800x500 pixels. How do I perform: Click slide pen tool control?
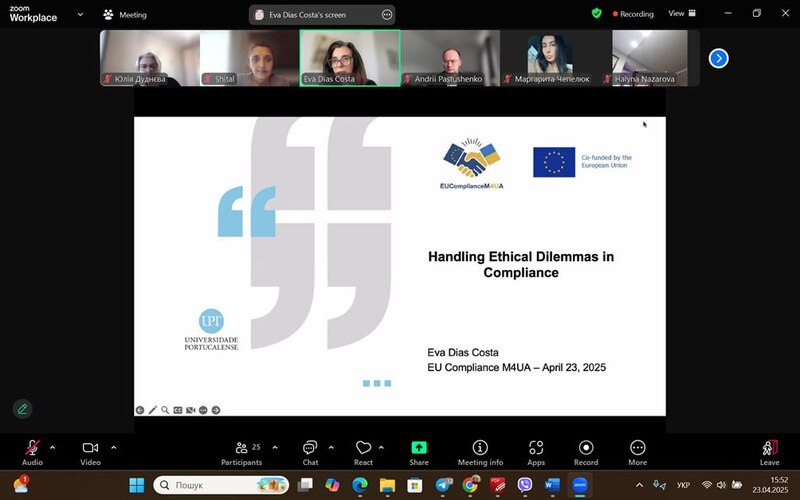point(153,410)
